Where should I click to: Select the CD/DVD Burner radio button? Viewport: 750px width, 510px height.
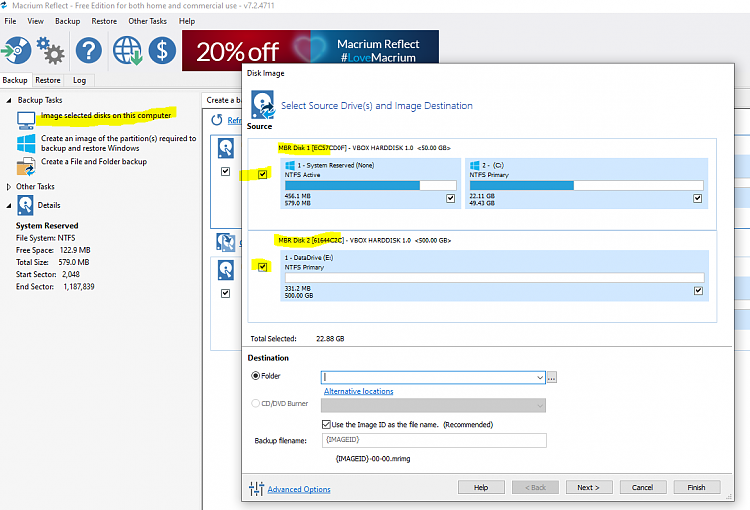[255, 403]
